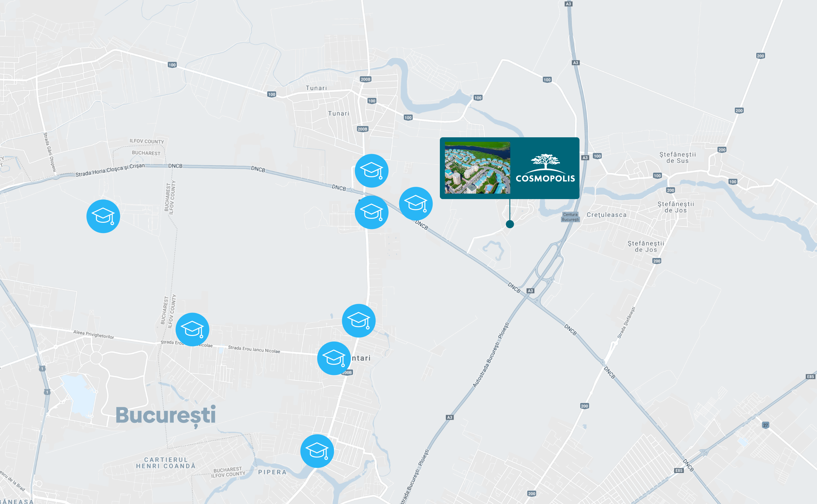Click the Cartierul Henri Coandă label

pyautogui.click(x=166, y=463)
